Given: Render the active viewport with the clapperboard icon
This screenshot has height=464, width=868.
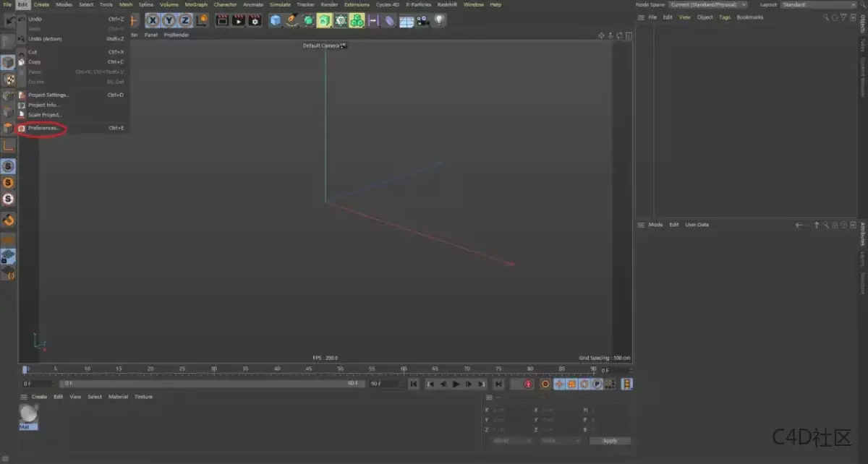Looking at the screenshot, I should tap(222, 20).
